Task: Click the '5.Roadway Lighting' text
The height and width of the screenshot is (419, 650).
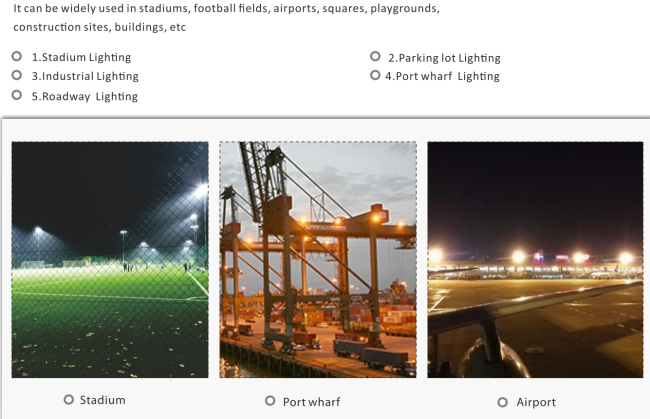Action: 85,96
